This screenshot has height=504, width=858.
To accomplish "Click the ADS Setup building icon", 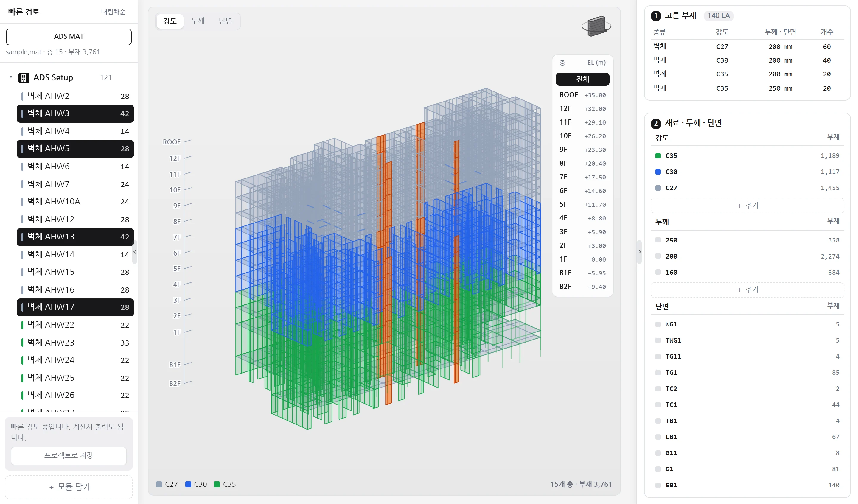I will pyautogui.click(x=24, y=78).
